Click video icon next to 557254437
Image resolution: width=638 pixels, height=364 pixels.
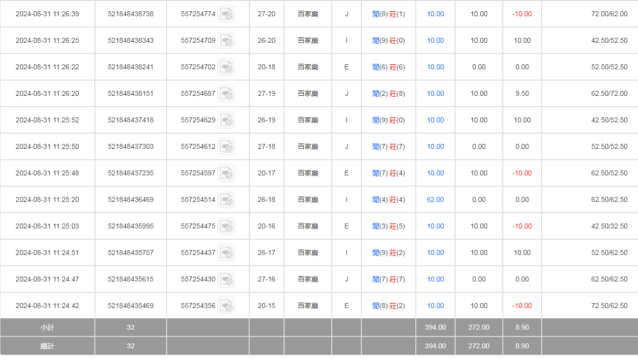tap(226, 253)
